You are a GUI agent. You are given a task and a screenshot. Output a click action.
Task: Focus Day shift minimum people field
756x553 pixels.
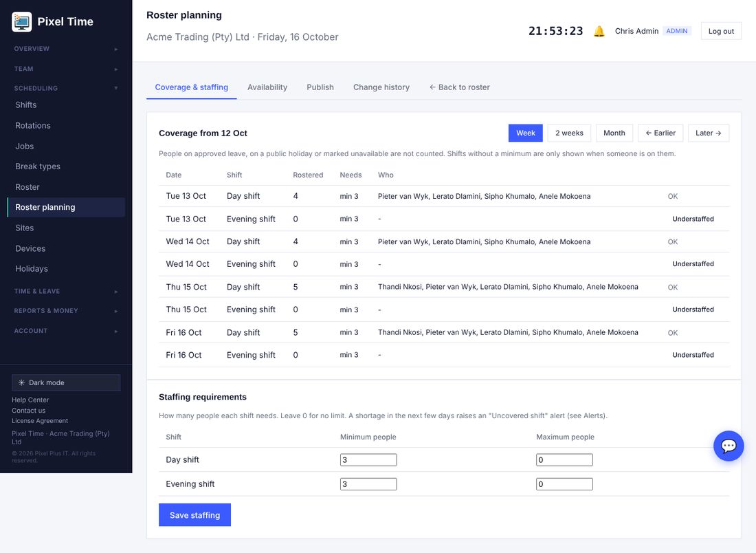tap(368, 460)
